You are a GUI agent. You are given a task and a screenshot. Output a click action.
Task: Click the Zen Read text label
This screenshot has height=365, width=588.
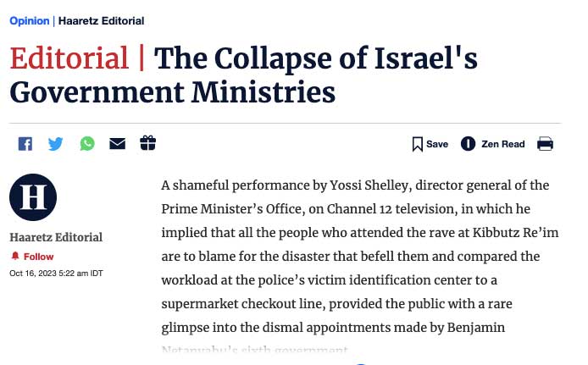point(503,144)
